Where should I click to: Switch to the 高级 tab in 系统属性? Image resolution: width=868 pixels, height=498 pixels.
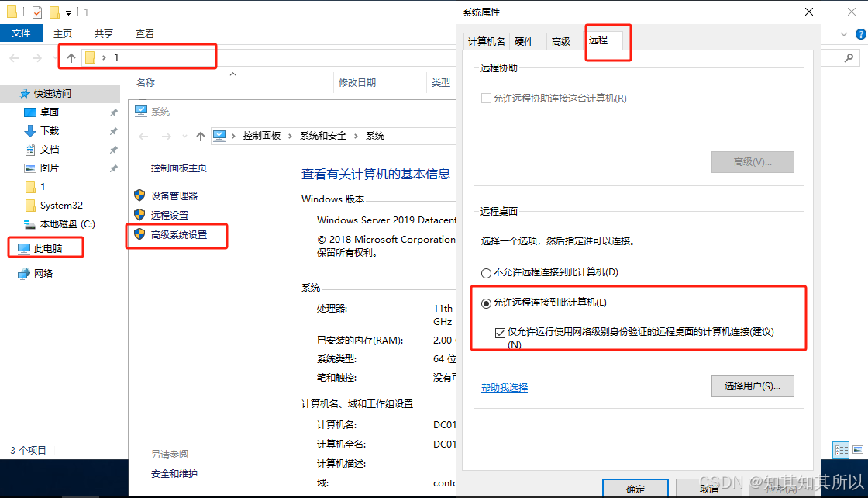[x=561, y=42]
